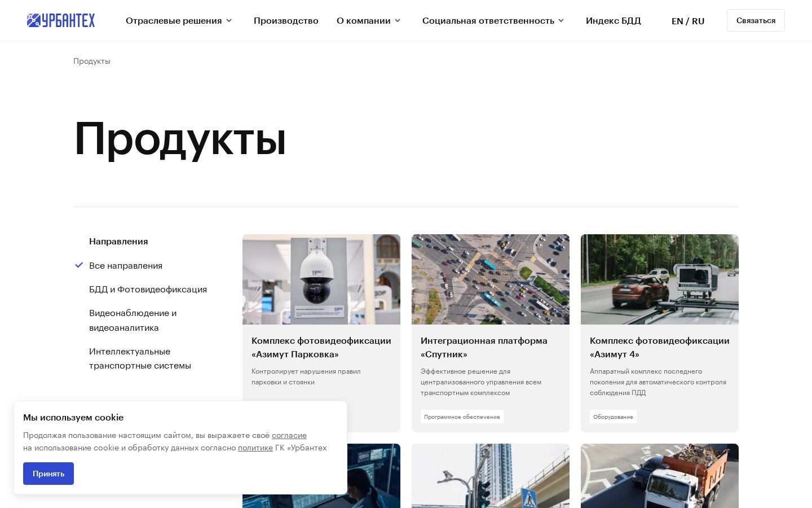Image resolution: width=812 pixels, height=508 pixels.
Task: Open the Азимут Парковка camera image
Action: pos(321,279)
